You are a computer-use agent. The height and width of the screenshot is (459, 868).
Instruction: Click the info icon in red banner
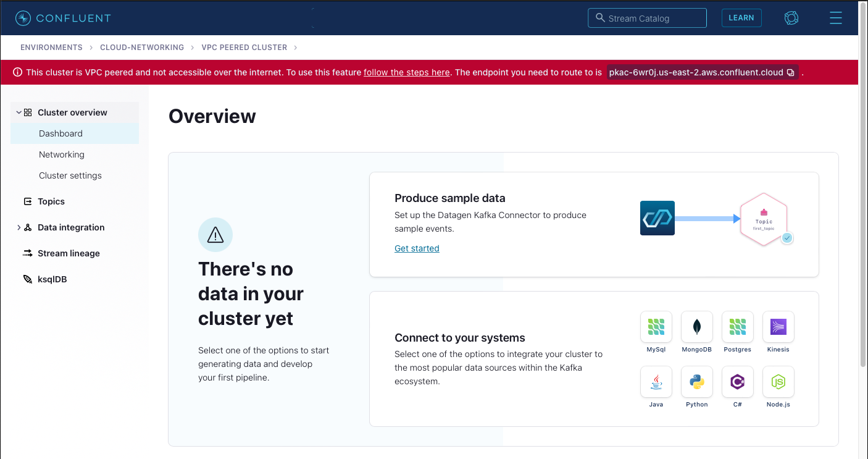click(17, 72)
